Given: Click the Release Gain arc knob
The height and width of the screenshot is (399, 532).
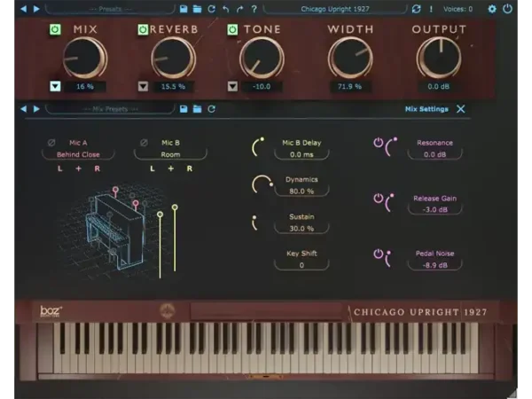Looking at the screenshot, I should (389, 202).
